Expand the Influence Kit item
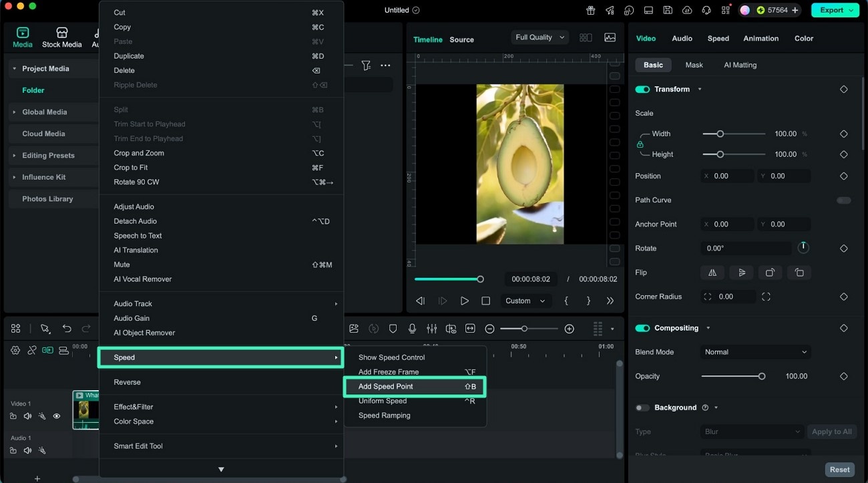 tap(15, 177)
